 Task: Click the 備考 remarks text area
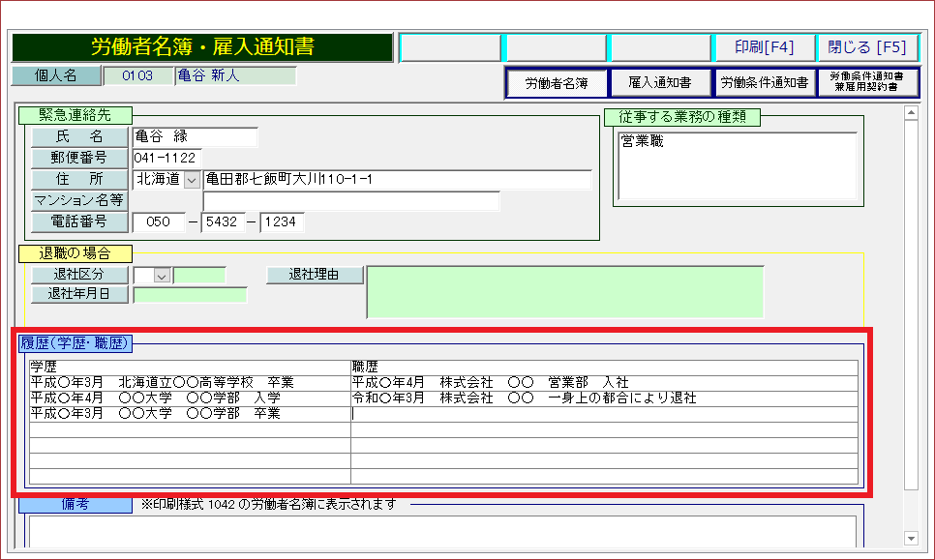[x=441, y=531]
